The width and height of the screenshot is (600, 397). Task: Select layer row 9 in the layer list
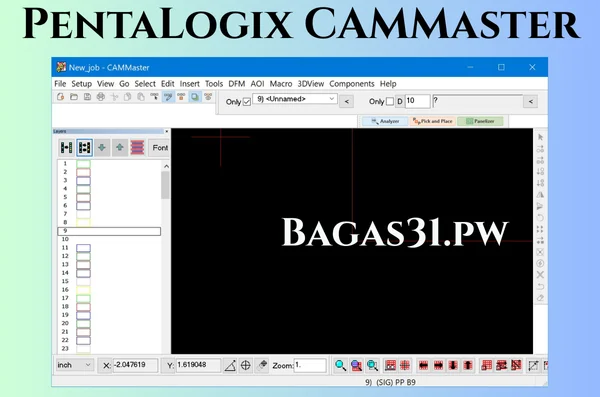pyautogui.click(x=109, y=231)
